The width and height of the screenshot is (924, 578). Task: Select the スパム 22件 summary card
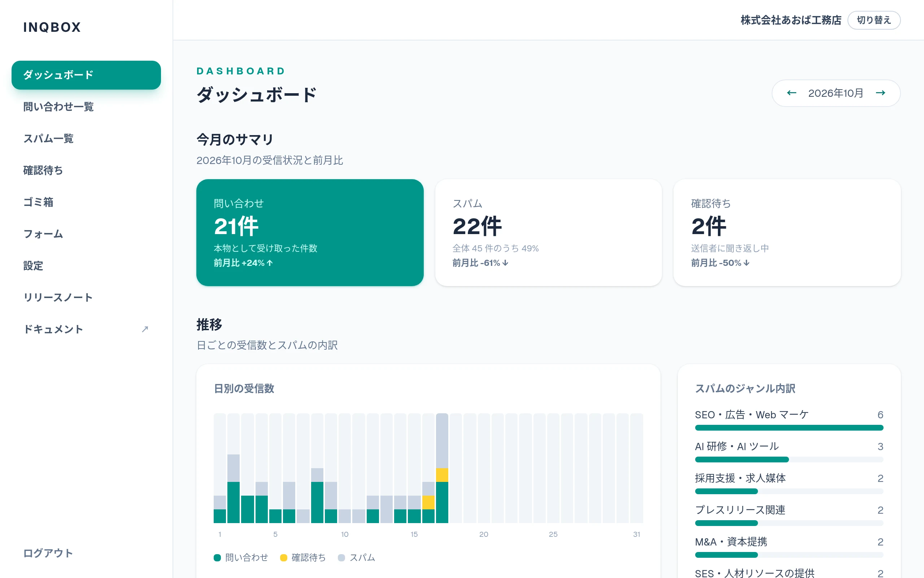548,232
